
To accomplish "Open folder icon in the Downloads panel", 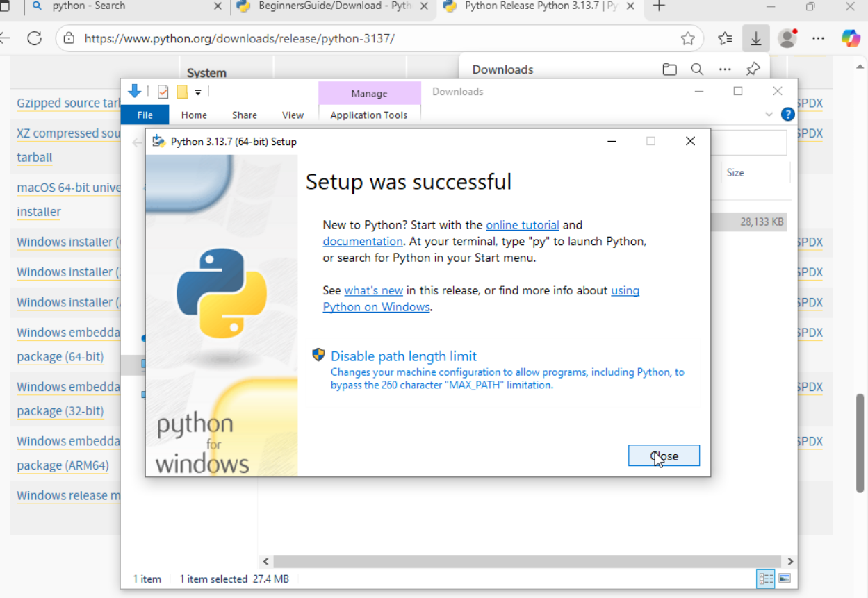I will point(669,69).
